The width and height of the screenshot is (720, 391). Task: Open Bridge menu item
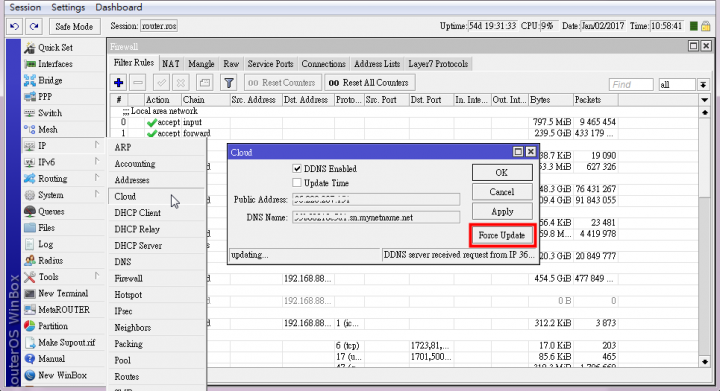(50, 81)
